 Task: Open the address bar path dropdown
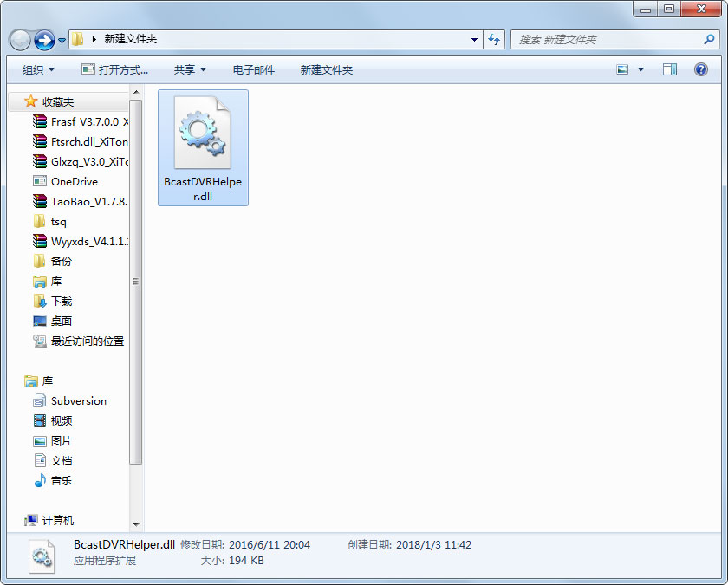coord(473,39)
